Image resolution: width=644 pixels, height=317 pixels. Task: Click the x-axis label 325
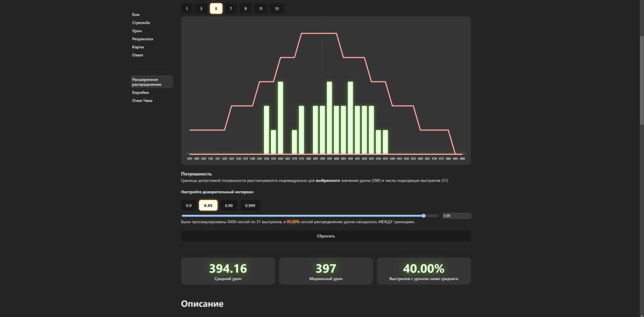tap(231, 158)
